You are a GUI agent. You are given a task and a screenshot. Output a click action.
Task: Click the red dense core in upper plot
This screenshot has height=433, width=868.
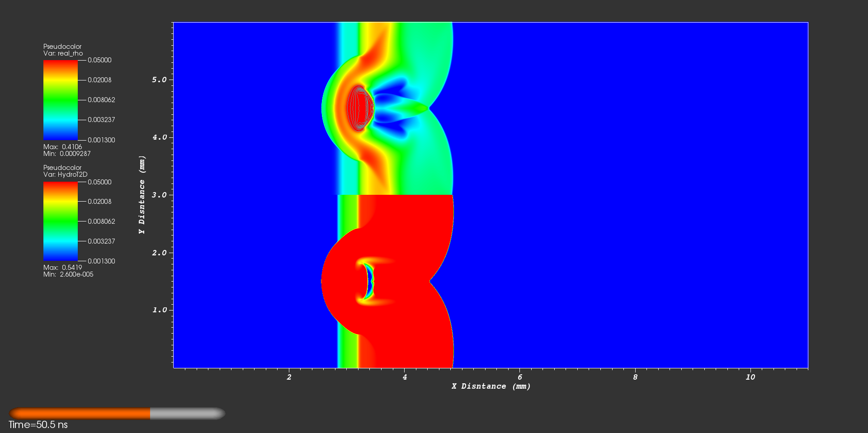pyautogui.click(x=360, y=108)
